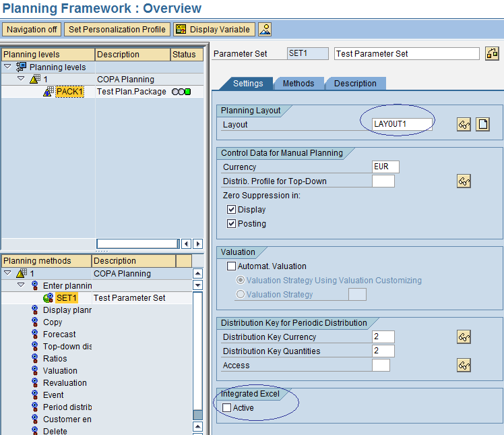Click down arrow below the methods scrollbar top arrow
The height and width of the screenshot is (435, 504).
pyautogui.click(x=197, y=285)
